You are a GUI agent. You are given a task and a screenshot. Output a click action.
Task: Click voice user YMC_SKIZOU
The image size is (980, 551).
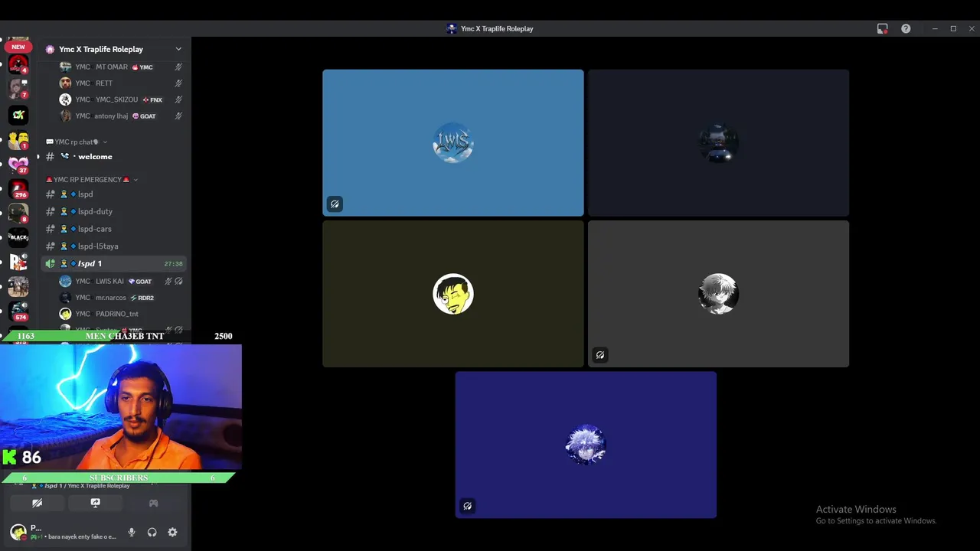pos(121,99)
